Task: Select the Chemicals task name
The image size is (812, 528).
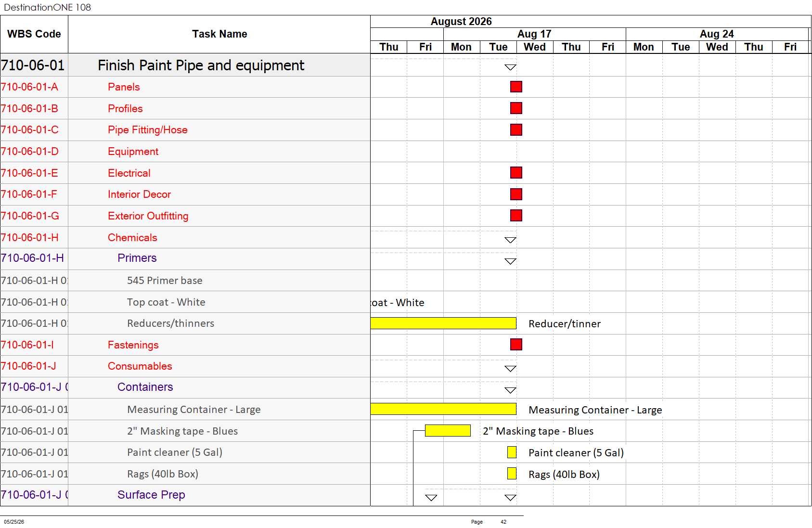Action: click(132, 238)
